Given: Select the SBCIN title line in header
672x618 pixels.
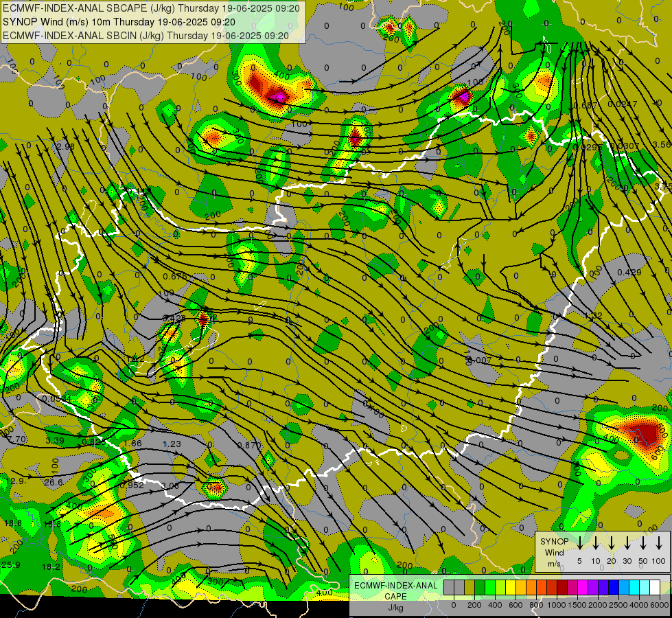Looking at the screenshot, I should pos(146,36).
